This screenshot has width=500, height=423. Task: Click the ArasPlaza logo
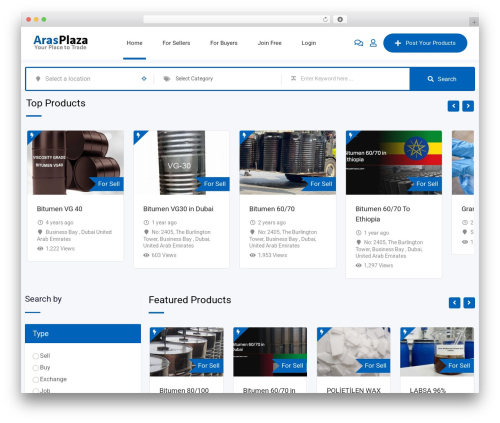click(x=61, y=42)
